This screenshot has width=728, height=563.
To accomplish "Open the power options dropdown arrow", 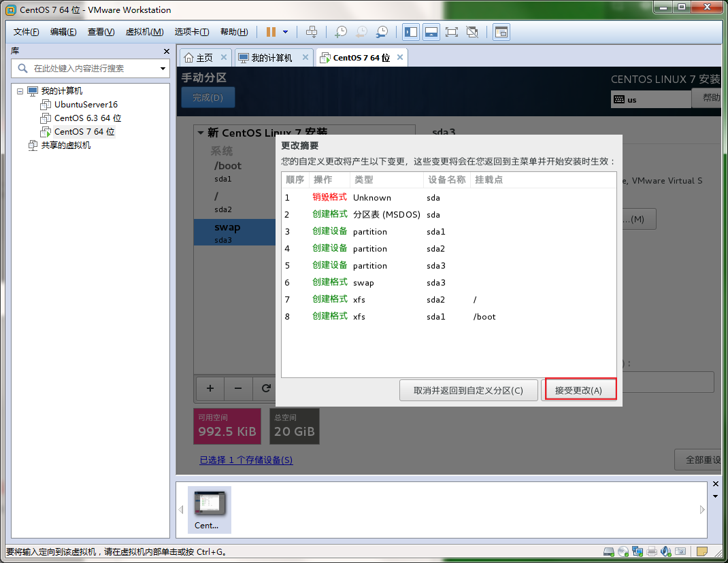I will pyautogui.click(x=286, y=32).
